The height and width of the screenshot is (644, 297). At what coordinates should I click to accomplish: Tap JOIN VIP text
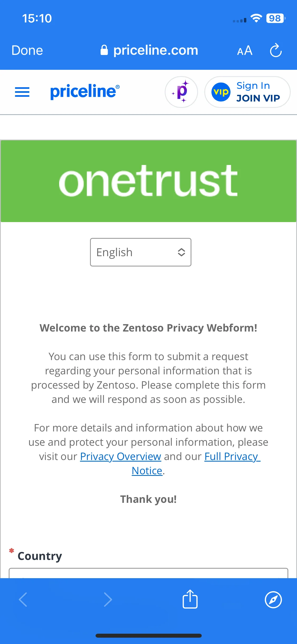pos(258,98)
